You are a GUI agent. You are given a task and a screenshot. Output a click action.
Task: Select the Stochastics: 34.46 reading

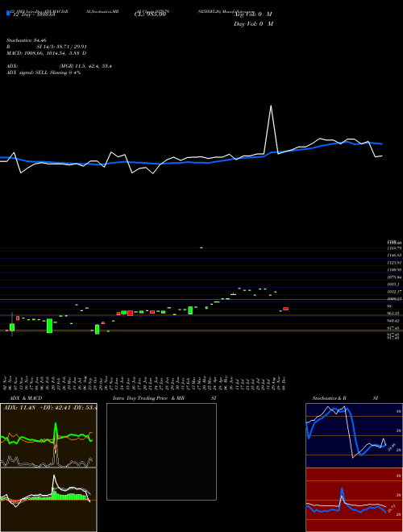pyautogui.click(x=27, y=40)
